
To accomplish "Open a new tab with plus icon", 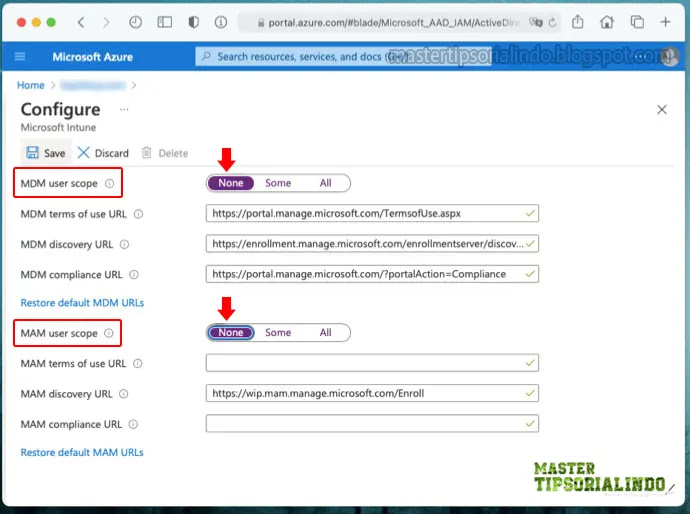I will pos(665,22).
